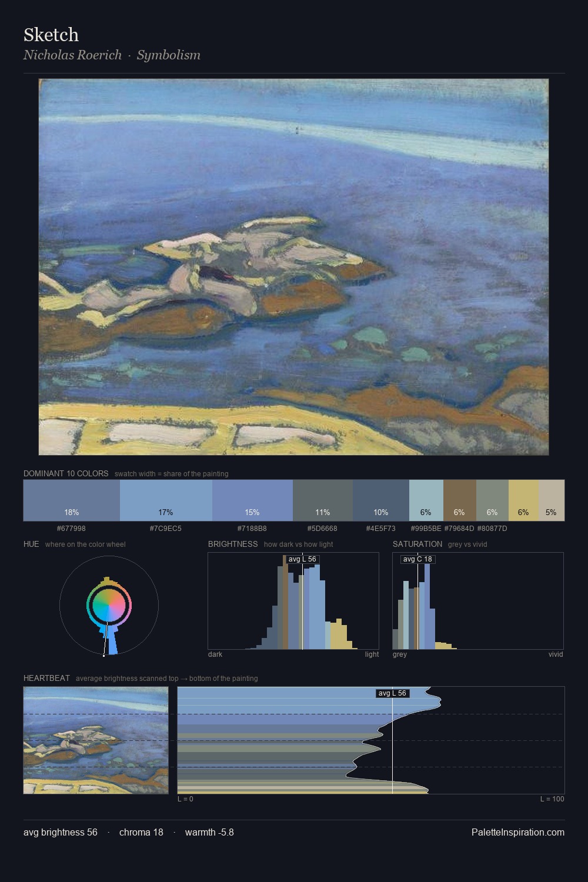This screenshot has width=588, height=882.
Task: Click the pale teal swatch #99B5BE
Action: coord(426,500)
